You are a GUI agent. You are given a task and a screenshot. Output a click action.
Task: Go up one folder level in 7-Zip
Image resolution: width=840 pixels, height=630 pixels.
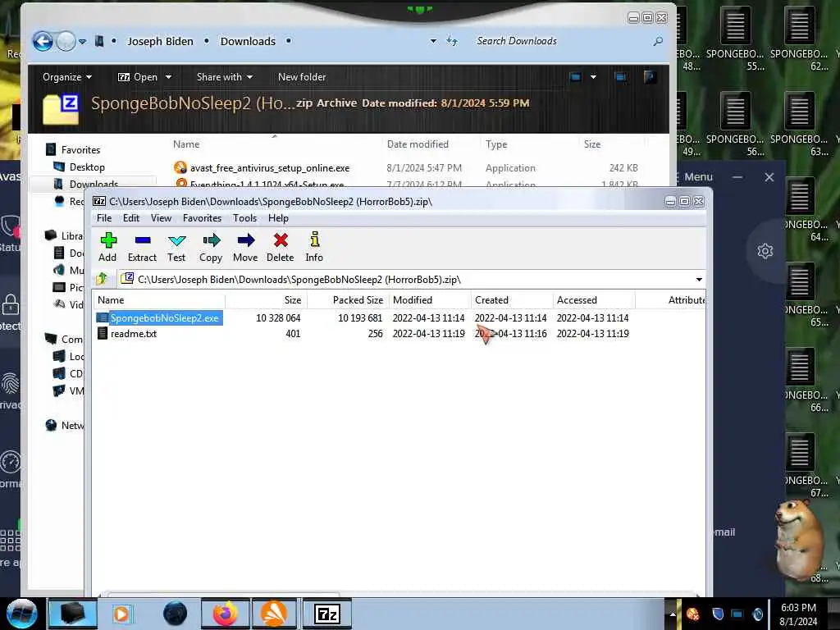click(103, 279)
